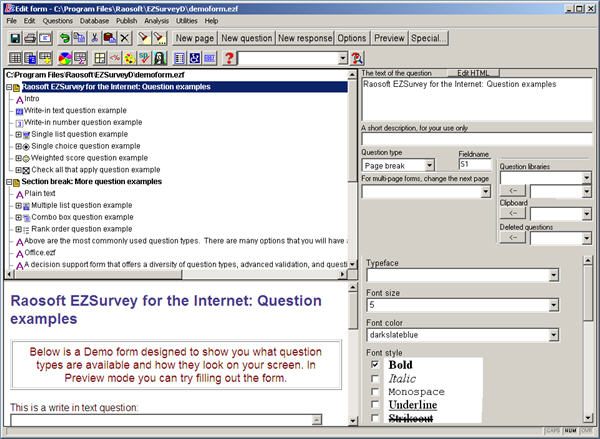Click the Save diskette icon
Image resolution: width=600 pixels, height=439 pixels.
(x=15, y=38)
